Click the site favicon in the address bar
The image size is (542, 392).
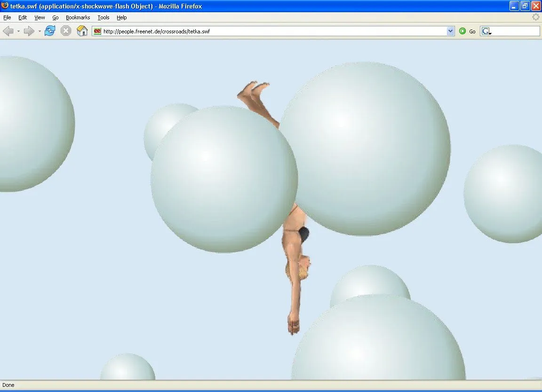(97, 31)
